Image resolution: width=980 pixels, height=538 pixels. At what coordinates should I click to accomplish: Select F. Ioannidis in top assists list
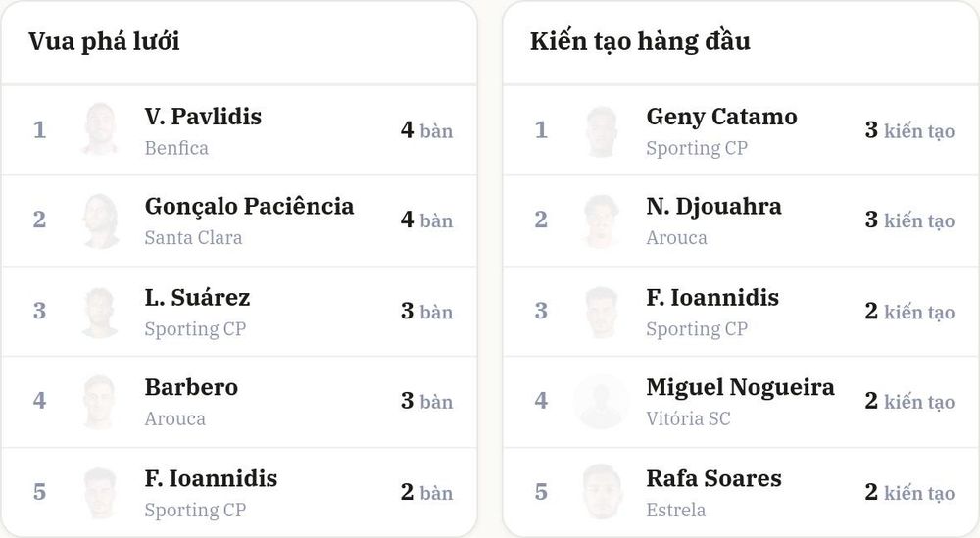pos(712,298)
